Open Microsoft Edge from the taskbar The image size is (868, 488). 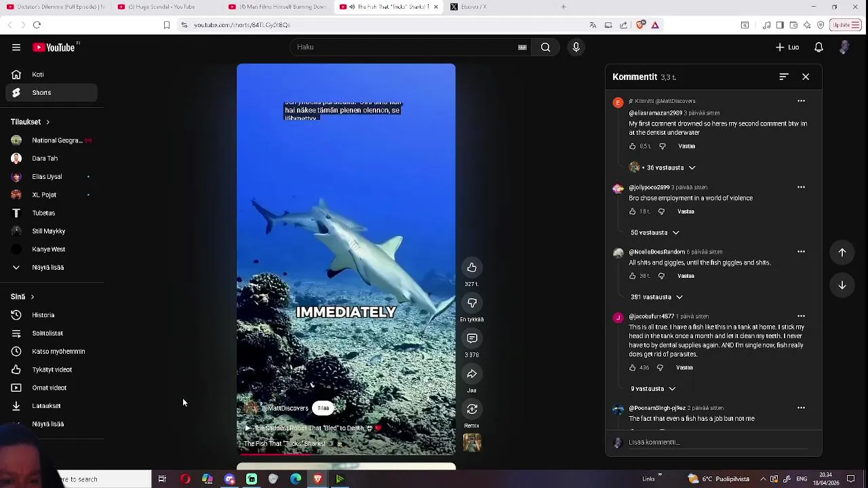coord(296,479)
